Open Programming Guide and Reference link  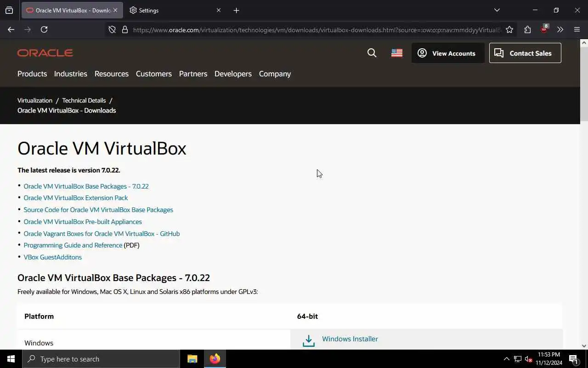point(73,245)
